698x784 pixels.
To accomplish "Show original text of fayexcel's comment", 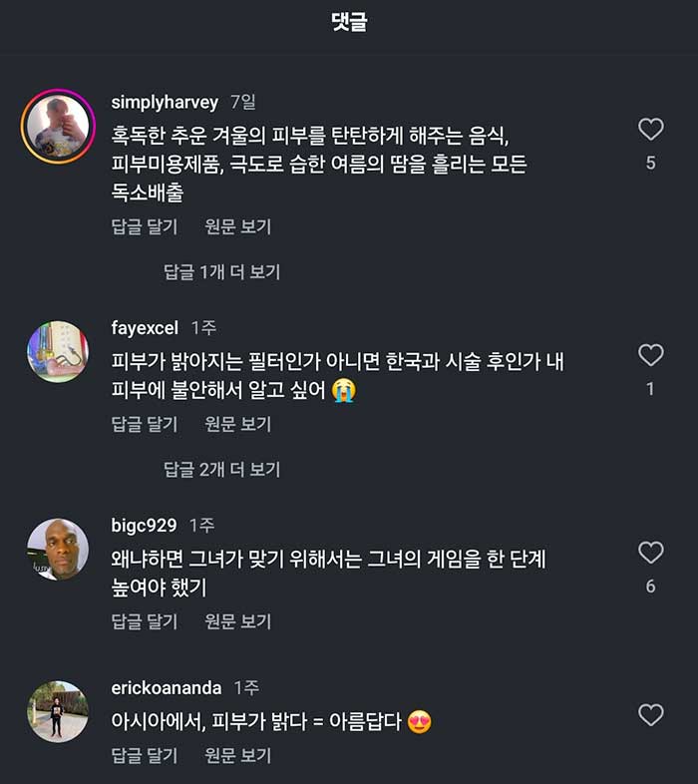I will [x=238, y=425].
